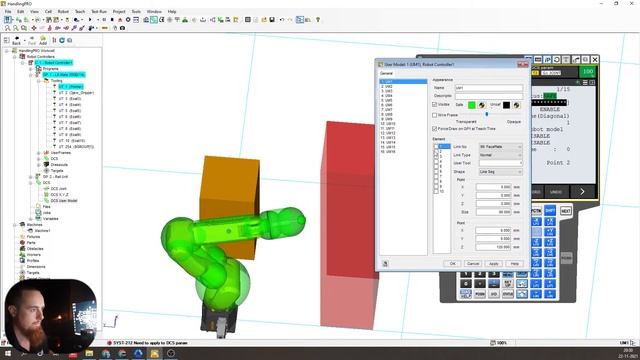Check element 4 checkbox in Element list

pyautogui.click(x=436, y=161)
